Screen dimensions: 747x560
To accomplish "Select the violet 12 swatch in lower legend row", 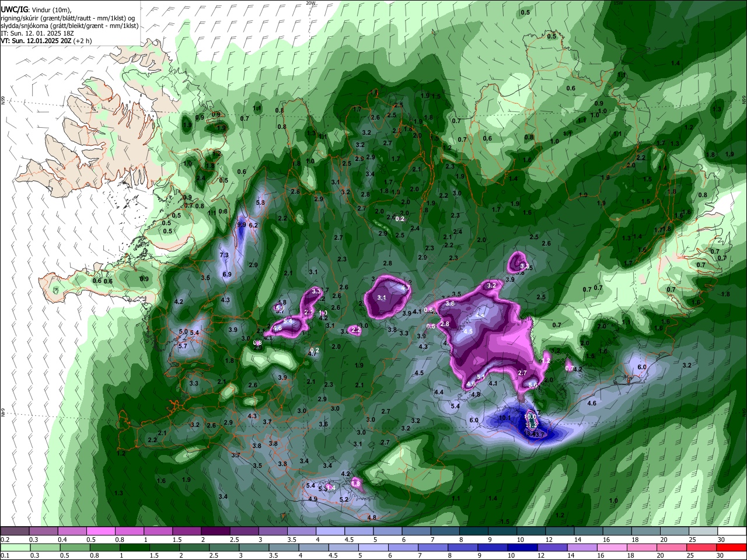I will coord(552,547).
